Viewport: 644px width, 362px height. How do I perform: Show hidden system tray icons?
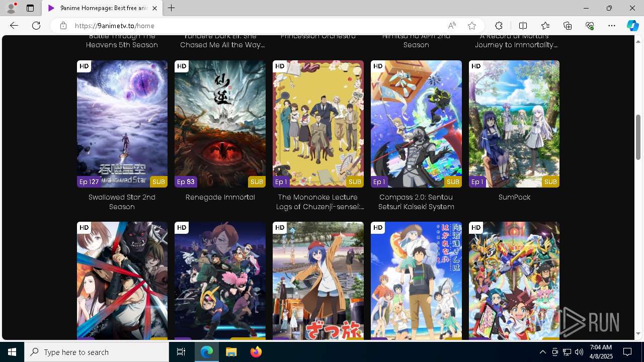(542, 352)
